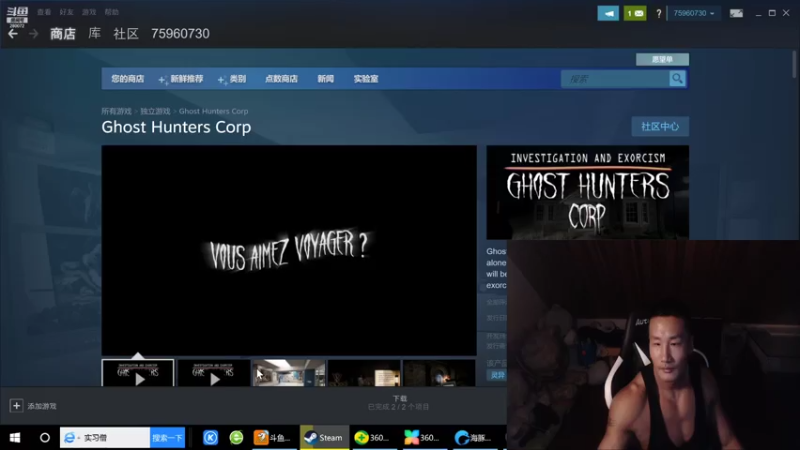Image resolution: width=800 pixels, height=450 pixels.
Task: Open the 海豚 taskbar app
Action: (473, 438)
